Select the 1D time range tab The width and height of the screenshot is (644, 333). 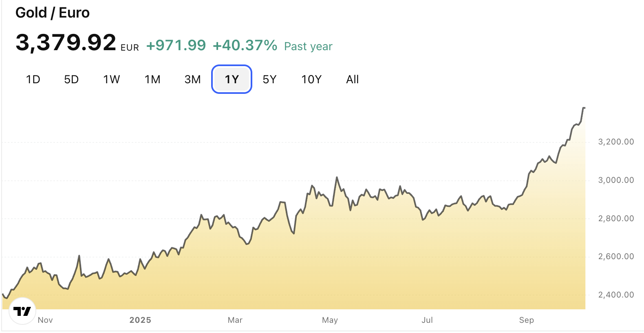point(33,79)
